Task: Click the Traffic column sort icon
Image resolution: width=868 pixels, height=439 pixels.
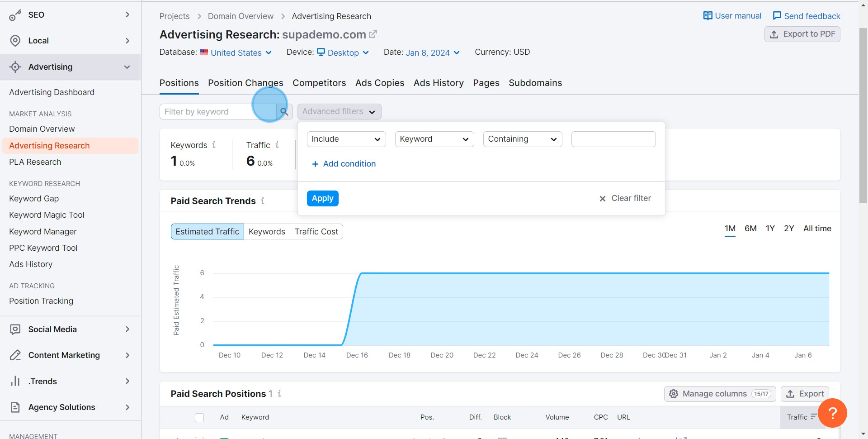Action: [x=814, y=417]
